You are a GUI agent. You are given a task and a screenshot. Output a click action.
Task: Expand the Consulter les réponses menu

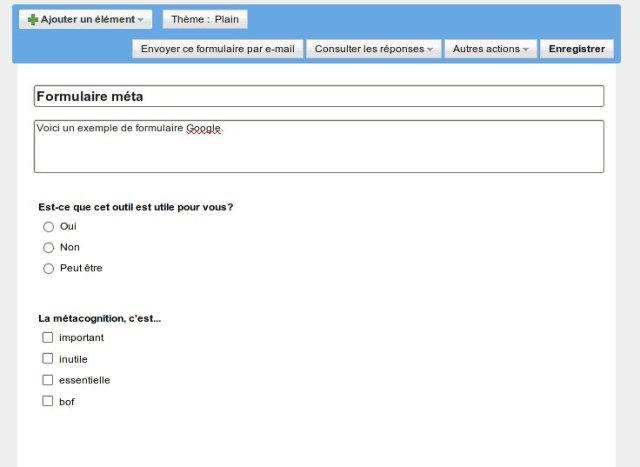373,49
